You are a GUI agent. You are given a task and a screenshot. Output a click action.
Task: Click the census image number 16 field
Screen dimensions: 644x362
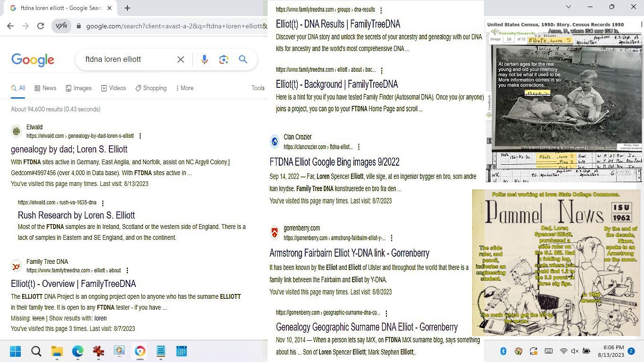(x=508, y=40)
